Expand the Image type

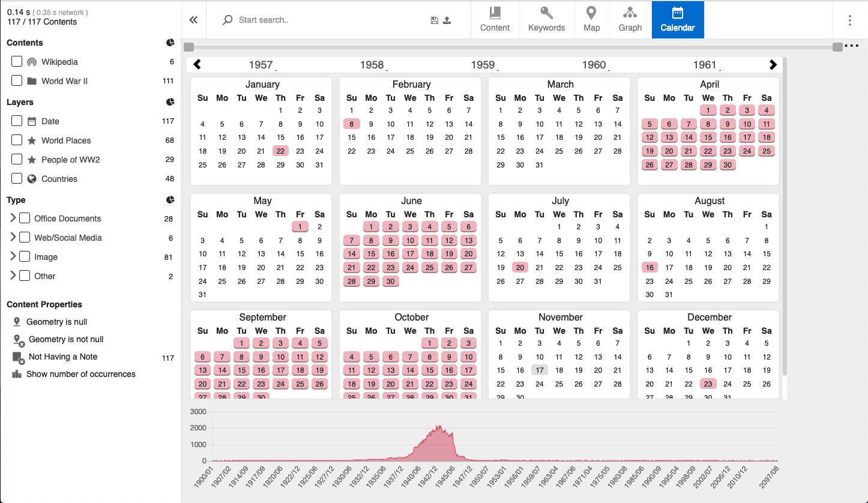pos(13,256)
